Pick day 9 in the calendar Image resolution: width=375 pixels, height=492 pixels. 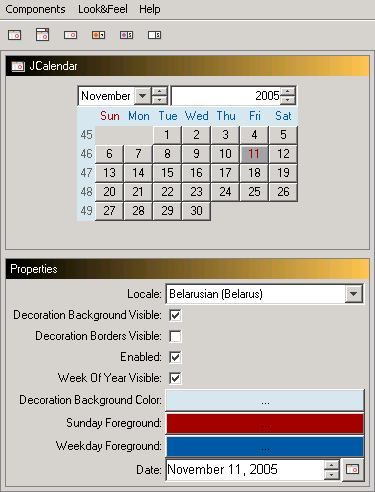(x=196, y=154)
